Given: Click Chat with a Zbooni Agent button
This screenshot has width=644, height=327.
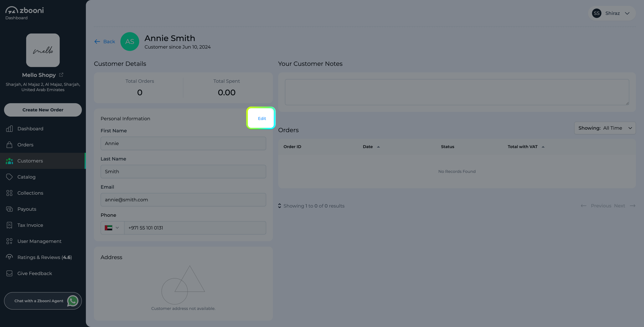Looking at the screenshot, I should pos(43,301).
